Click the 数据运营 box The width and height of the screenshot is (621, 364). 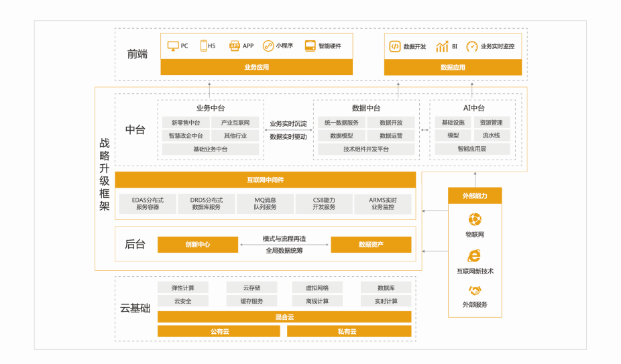tap(391, 135)
